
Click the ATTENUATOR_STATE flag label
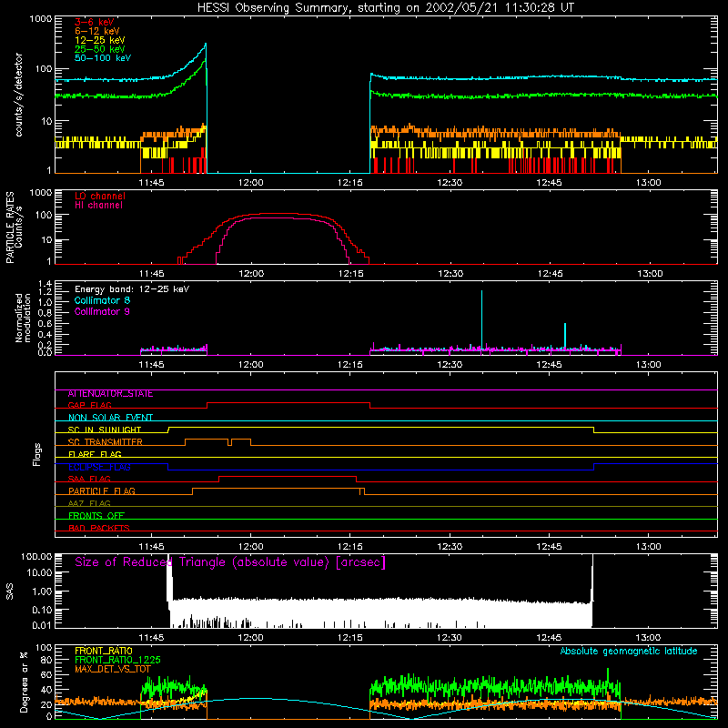pos(110,394)
